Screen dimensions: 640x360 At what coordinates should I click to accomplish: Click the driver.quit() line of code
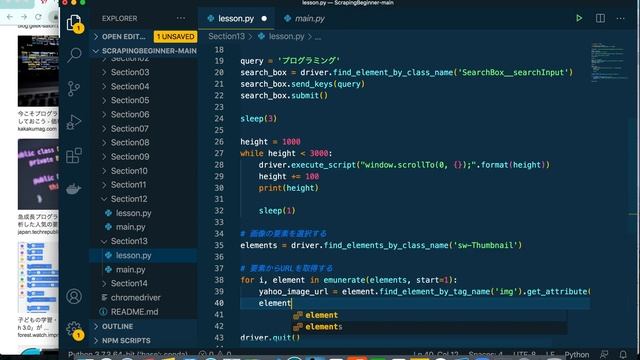tap(270, 338)
